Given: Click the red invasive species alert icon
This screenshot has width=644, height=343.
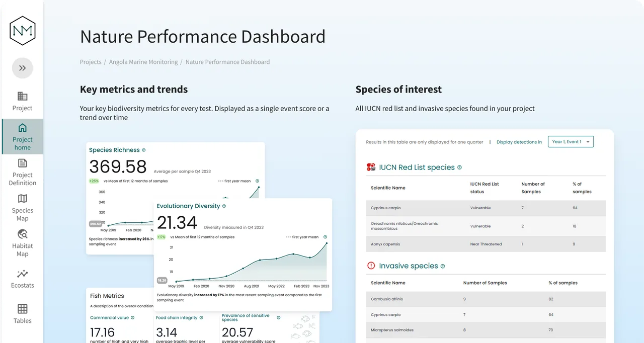Looking at the screenshot, I should click(x=371, y=266).
